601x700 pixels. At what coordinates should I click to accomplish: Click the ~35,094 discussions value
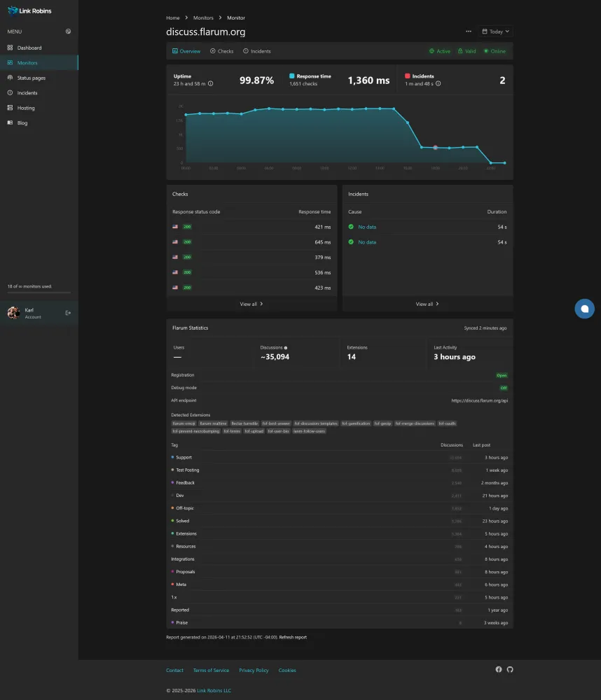tap(275, 357)
